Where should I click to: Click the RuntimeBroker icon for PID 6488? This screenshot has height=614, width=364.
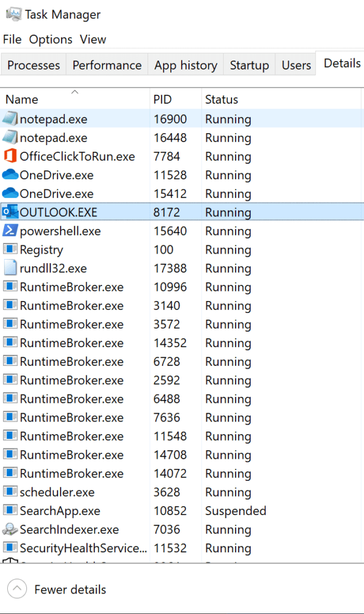tap(10, 398)
